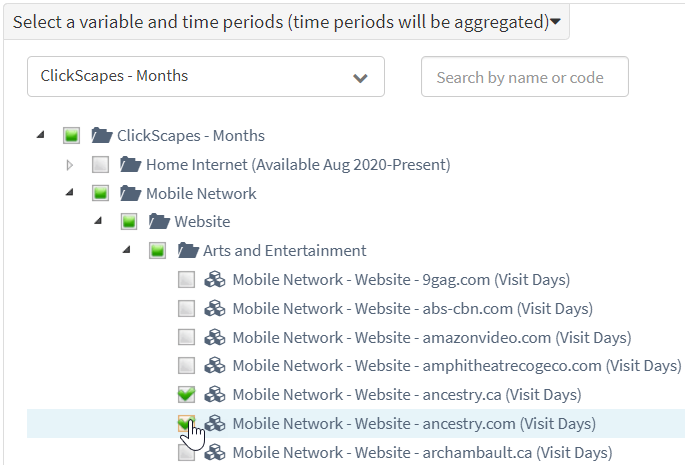The image size is (685, 465).
Task: Click the Arts and Entertainment folder icon
Action: coord(188,250)
